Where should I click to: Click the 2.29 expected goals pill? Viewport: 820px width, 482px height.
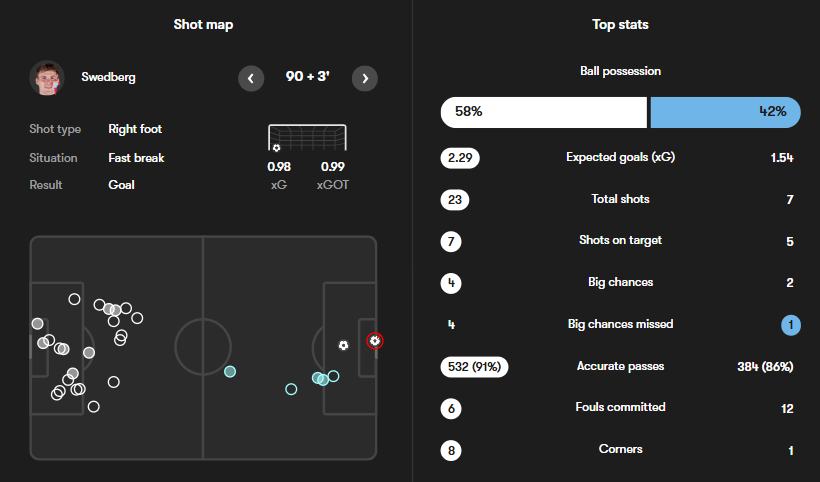[459, 158]
